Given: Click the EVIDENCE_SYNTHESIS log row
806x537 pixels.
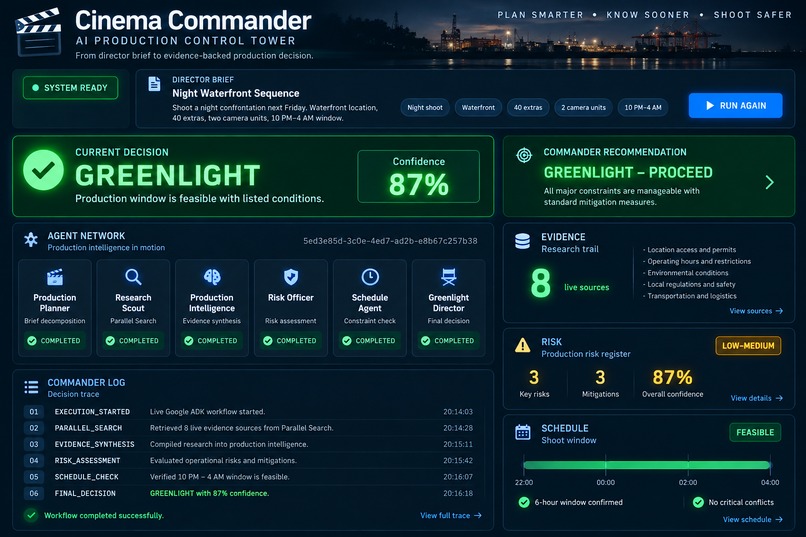Looking at the screenshot, I should [x=248, y=444].
